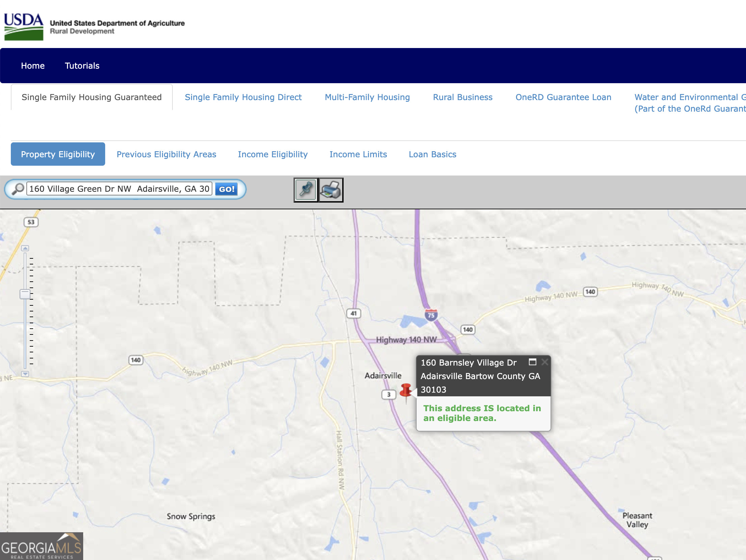
Task: Click the zoom out arrow below slider
Action: (25, 374)
